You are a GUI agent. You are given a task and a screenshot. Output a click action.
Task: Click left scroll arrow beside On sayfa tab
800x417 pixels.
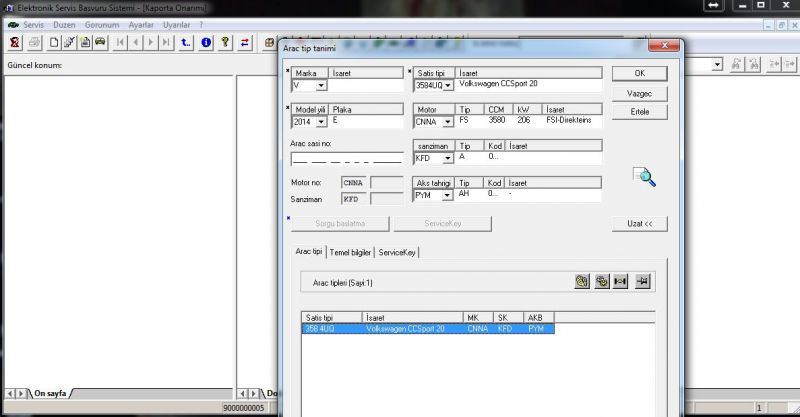coord(10,394)
